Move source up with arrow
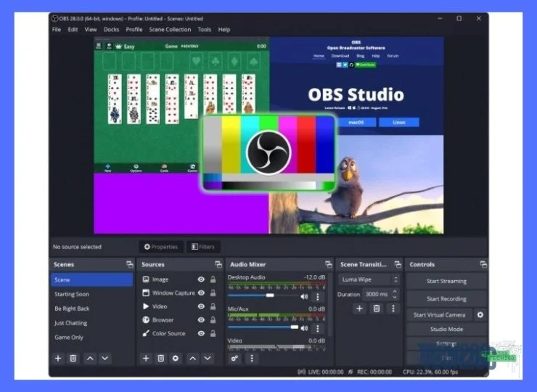 coord(193,359)
